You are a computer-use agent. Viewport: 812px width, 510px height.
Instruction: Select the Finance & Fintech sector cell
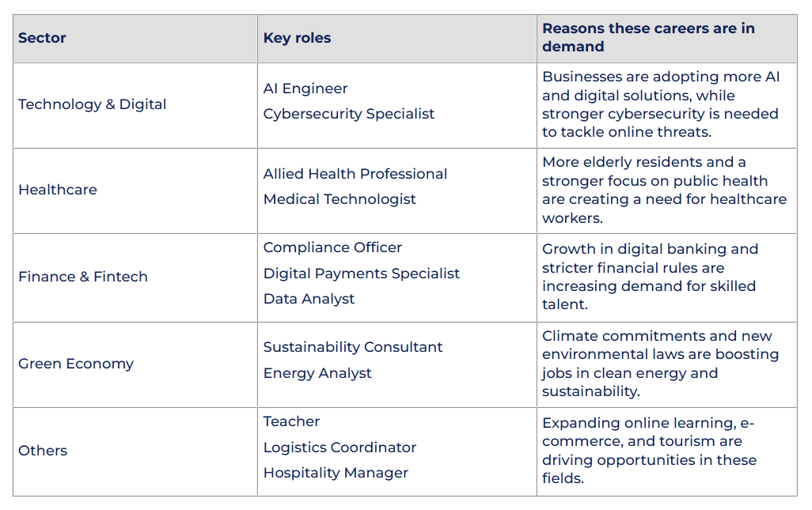click(x=83, y=277)
